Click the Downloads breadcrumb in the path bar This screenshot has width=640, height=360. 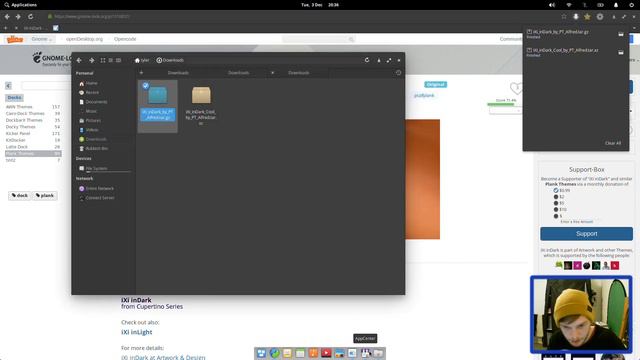[x=170, y=60]
